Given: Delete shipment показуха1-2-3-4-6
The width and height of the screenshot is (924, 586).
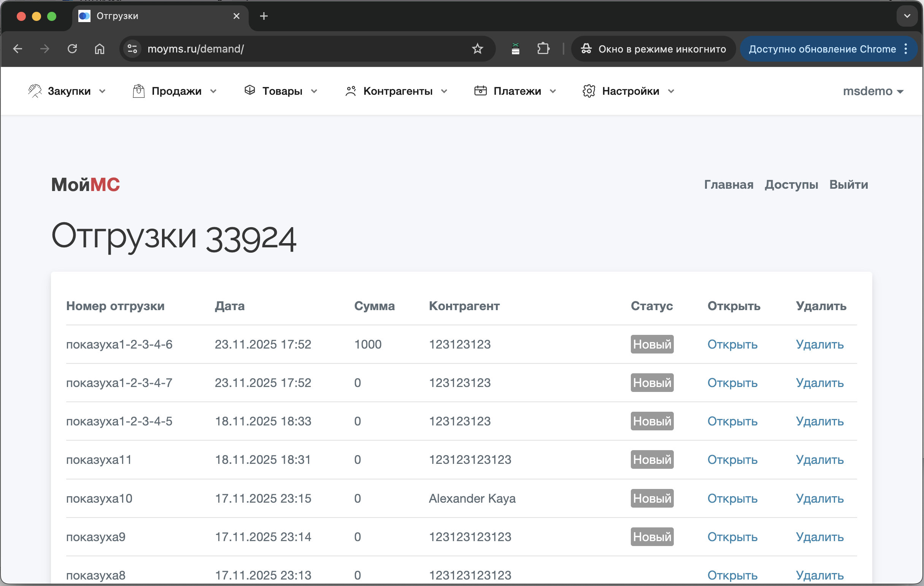Looking at the screenshot, I should click(820, 344).
